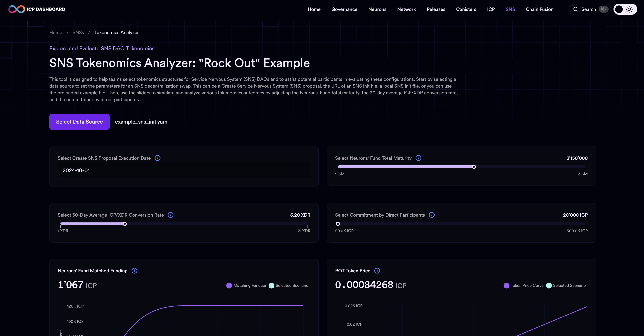
Task: Click the 500.0K ICP slider maximum label
Action: (x=577, y=231)
